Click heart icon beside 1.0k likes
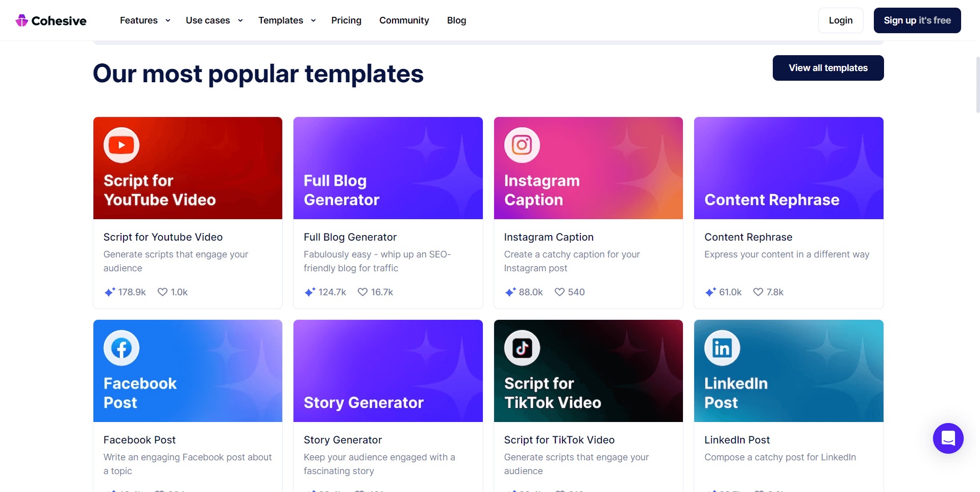Image resolution: width=980 pixels, height=492 pixels. [x=162, y=292]
